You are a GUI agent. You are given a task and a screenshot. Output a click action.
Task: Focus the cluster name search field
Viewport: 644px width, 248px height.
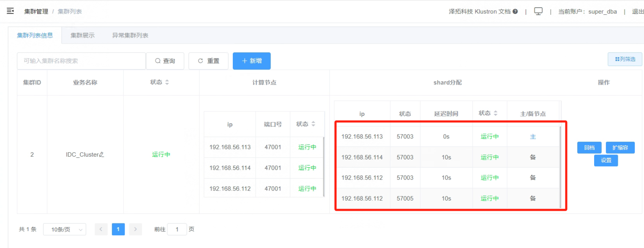tap(81, 61)
